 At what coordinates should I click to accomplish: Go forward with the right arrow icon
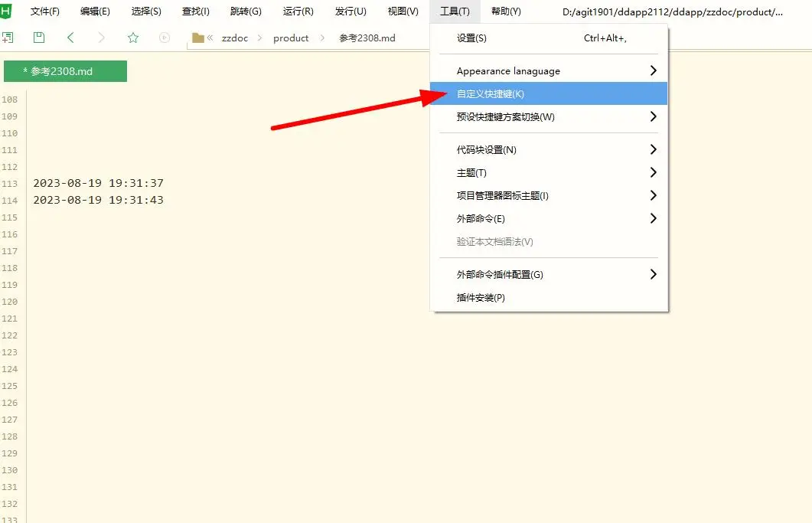tap(102, 38)
